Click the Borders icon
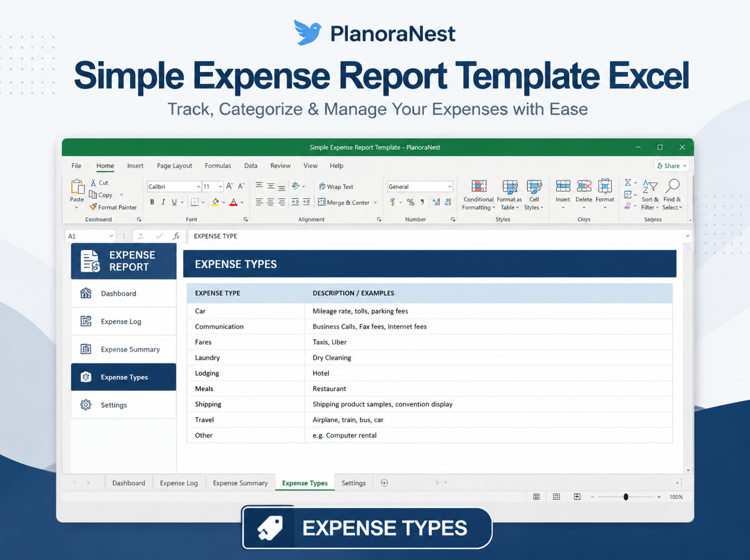The width and height of the screenshot is (750, 560). [195, 203]
